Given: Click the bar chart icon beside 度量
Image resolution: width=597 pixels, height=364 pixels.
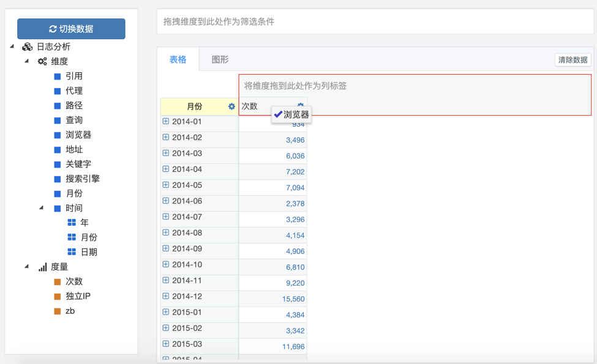Looking at the screenshot, I should click(42, 267).
